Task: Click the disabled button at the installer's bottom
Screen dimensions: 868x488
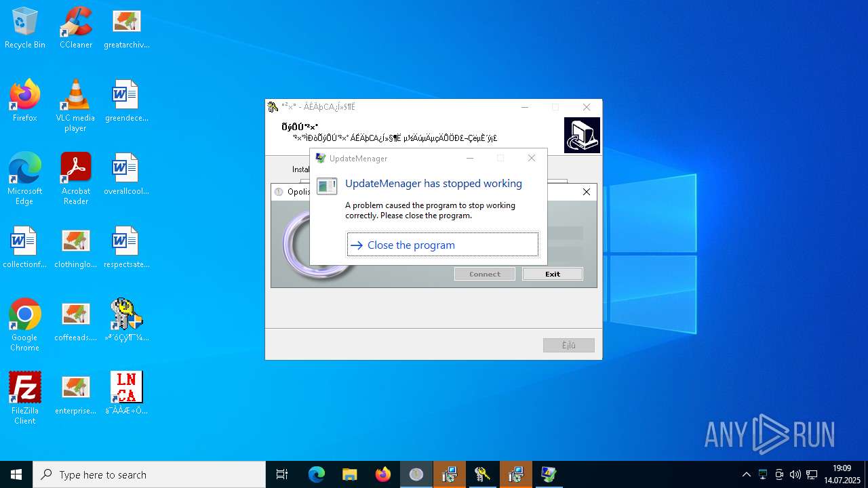Action: coord(569,346)
